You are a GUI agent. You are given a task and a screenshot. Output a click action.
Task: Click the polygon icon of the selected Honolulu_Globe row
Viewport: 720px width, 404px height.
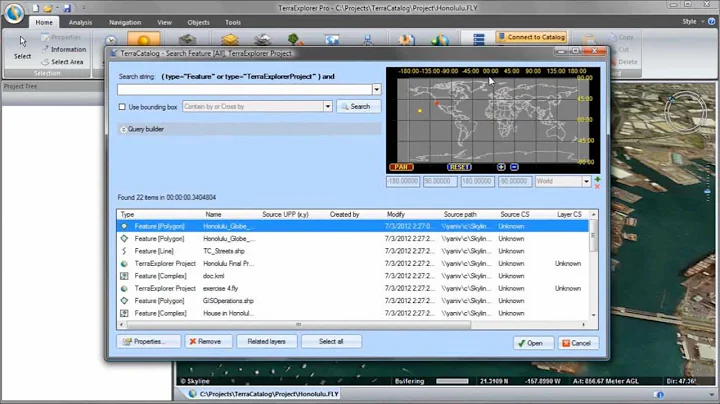click(x=124, y=226)
